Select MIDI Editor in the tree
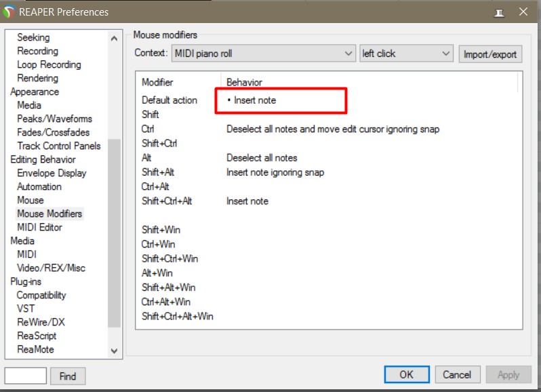Viewport: 541px width, 392px height. point(39,227)
